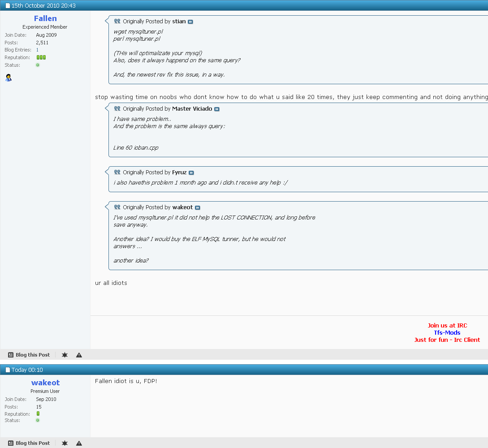Report wakeot's post warning icon
This screenshot has width=488, height=448.
(x=79, y=444)
